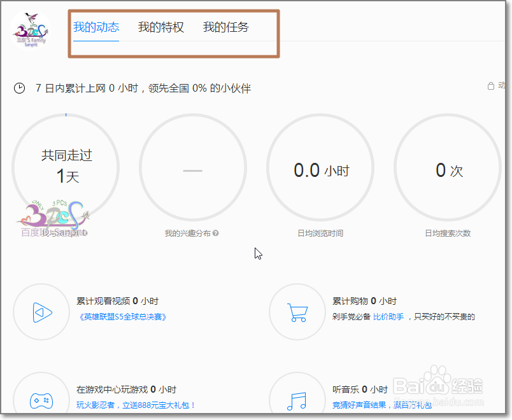Screen dimensions: 512x420
Task: Click the partially hidden 动 label top right
Action: (x=501, y=85)
